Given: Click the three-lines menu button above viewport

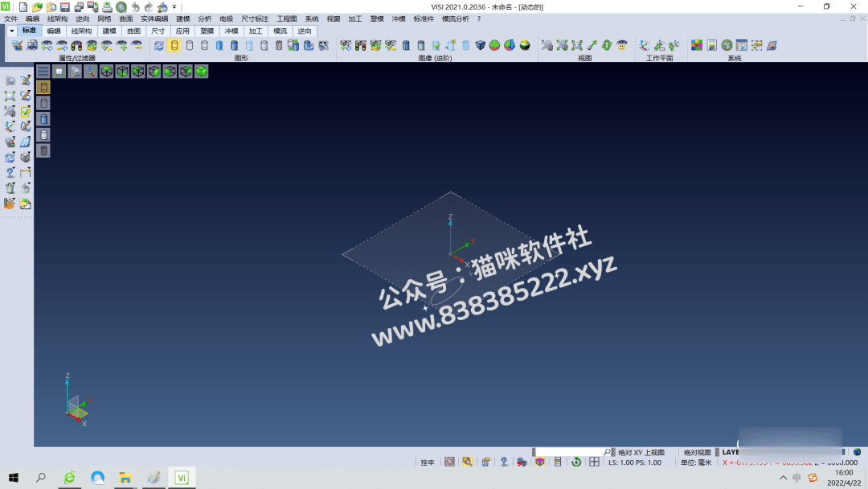Looking at the screenshot, I should 43,72.
